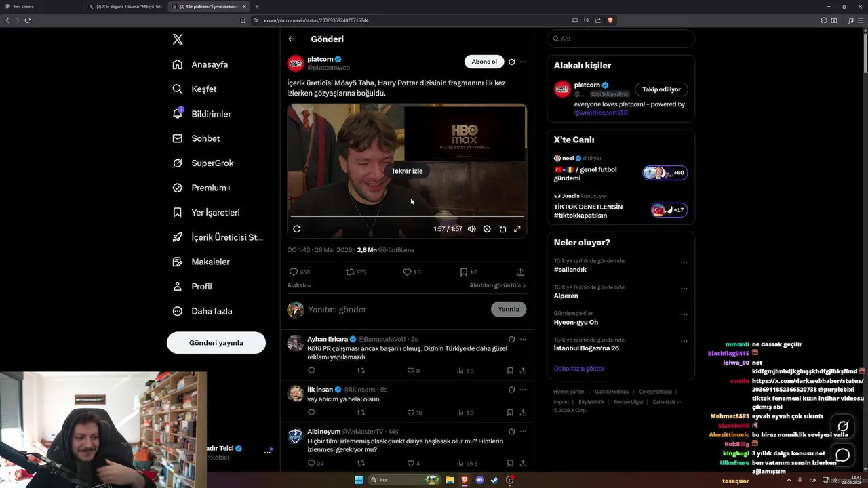The height and width of the screenshot is (488, 868).
Task: Switch to the Yeni Sekme tab
Action: 41,7
